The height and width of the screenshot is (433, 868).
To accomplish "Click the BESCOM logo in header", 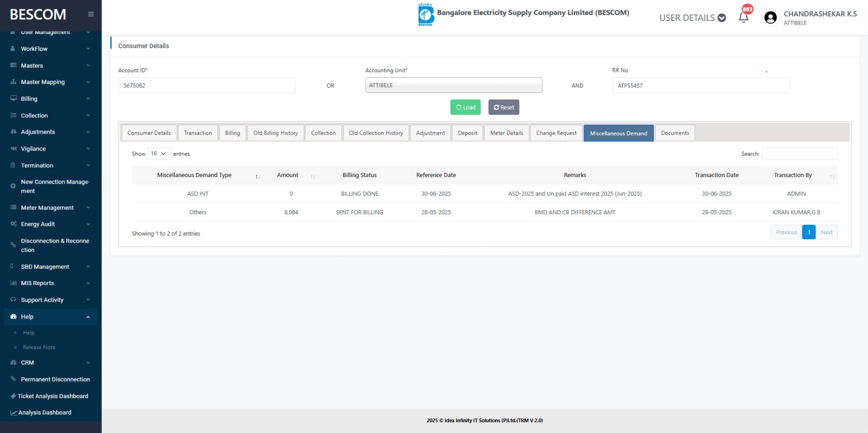I will click(426, 14).
